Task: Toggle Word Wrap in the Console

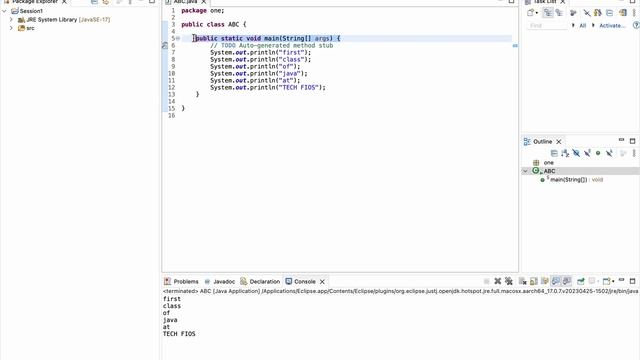Action: (544, 281)
